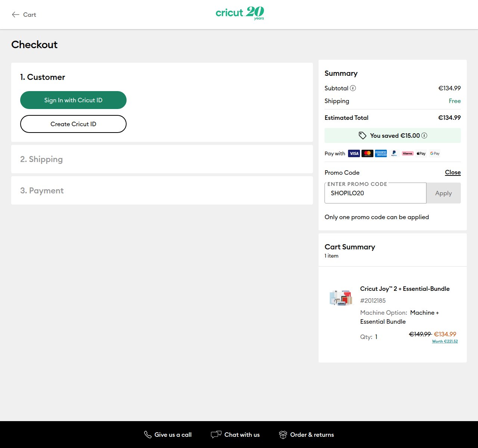Click the package box icon in footer
Image resolution: width=478 pixels, height=448 pixels.
click(x=283, y=435)
